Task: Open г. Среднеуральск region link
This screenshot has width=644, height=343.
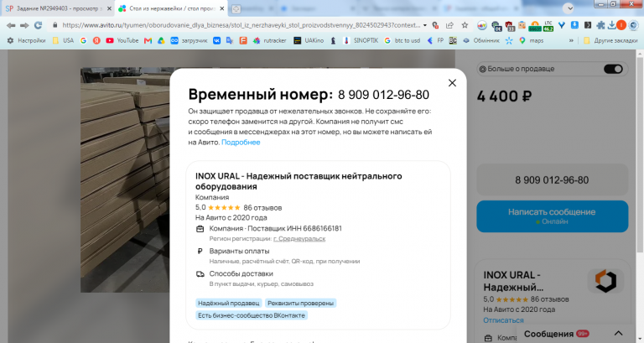Action: click(x=299, y=239)
